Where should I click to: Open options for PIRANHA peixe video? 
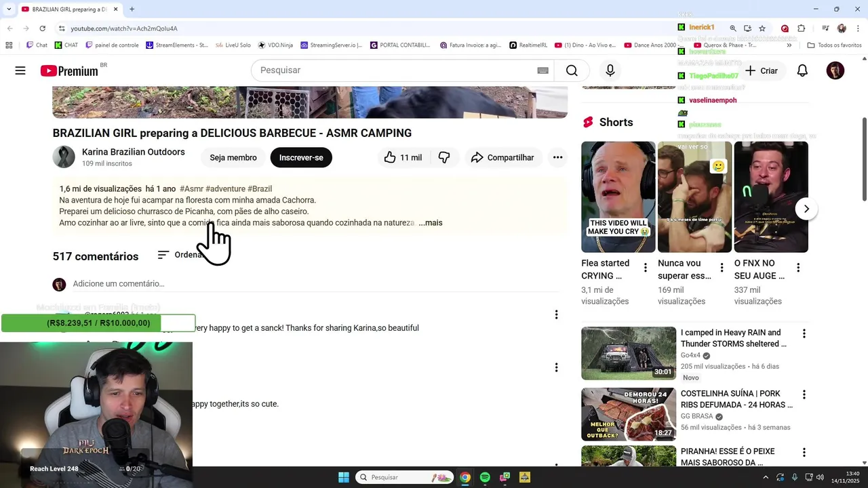point(804,452)
